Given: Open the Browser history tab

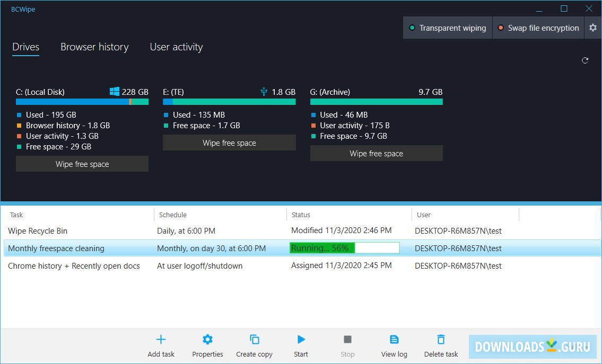Looking at the screenshot, I should pyautogui.click(x=94, y=47).
